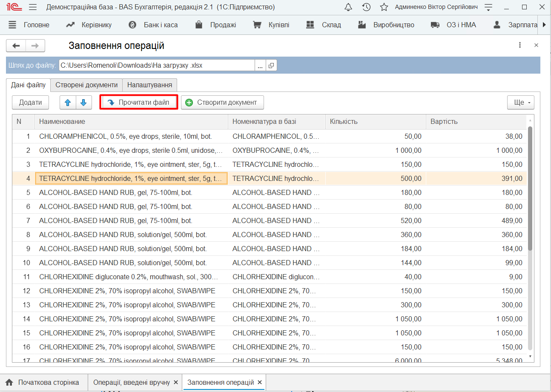Open ОЗ і НМА section

pos(453,25)
